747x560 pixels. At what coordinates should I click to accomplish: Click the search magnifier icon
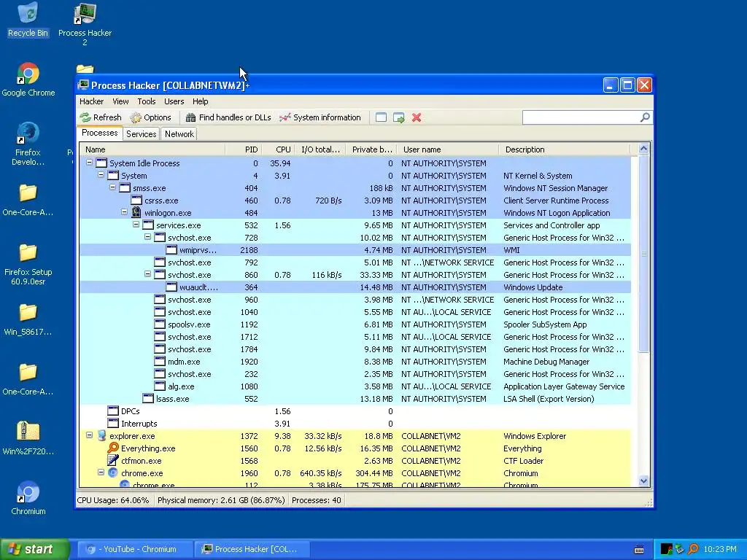[x=645, y=117]
